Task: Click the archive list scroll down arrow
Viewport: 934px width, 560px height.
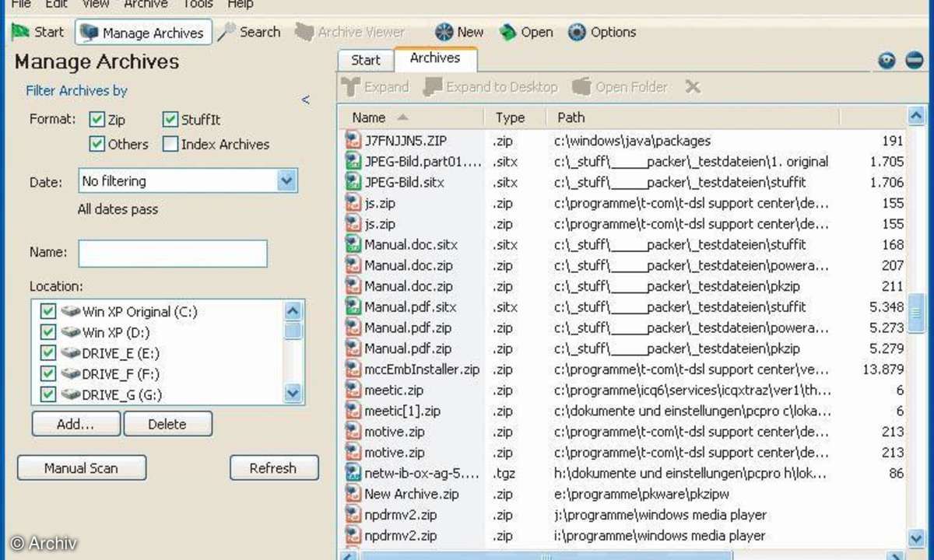Action: click(x=917, y=537)
